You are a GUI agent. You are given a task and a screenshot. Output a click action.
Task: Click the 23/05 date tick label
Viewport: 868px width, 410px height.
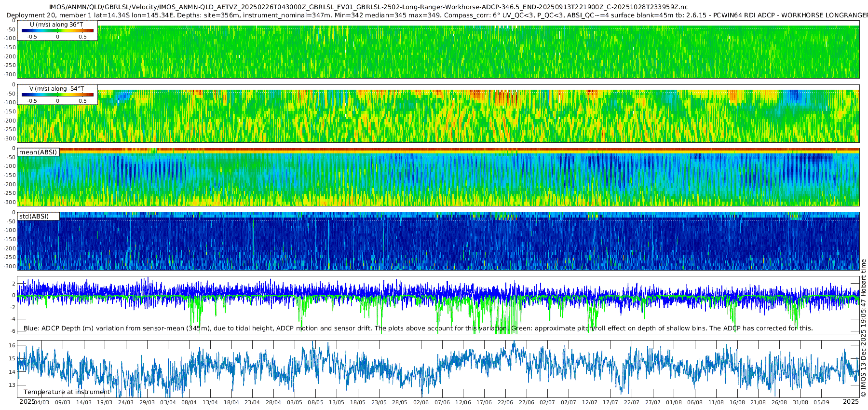tap(379, 402)
